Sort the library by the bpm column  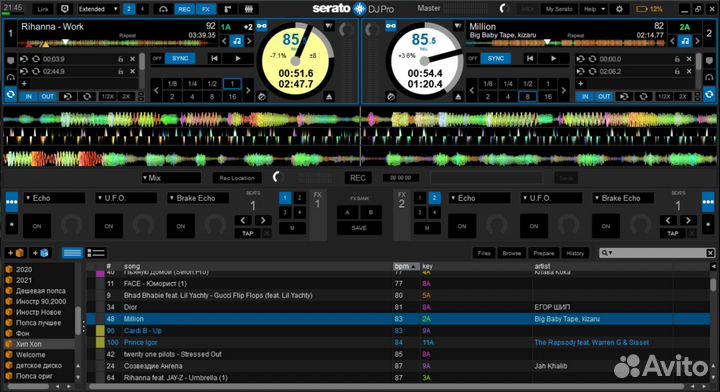(x=406, y=266)
